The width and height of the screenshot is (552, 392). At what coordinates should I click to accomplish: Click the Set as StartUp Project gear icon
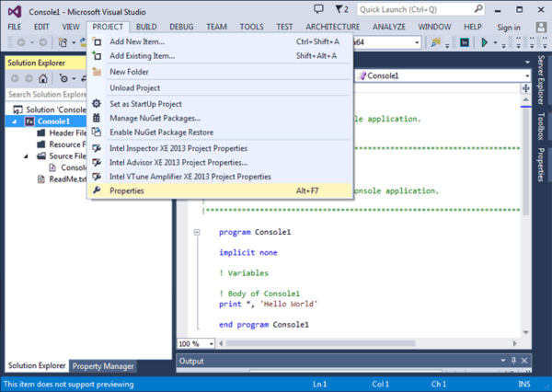98,103
